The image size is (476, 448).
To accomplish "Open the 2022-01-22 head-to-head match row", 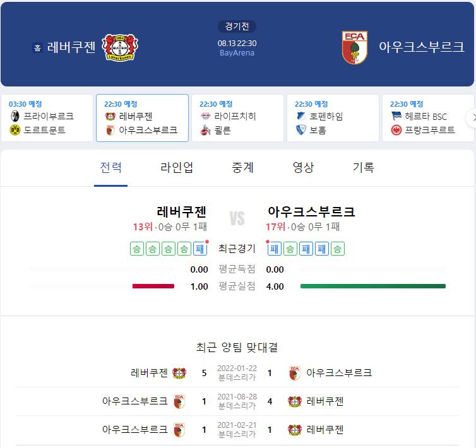I will pyautogui.click(x=237, y=373).
